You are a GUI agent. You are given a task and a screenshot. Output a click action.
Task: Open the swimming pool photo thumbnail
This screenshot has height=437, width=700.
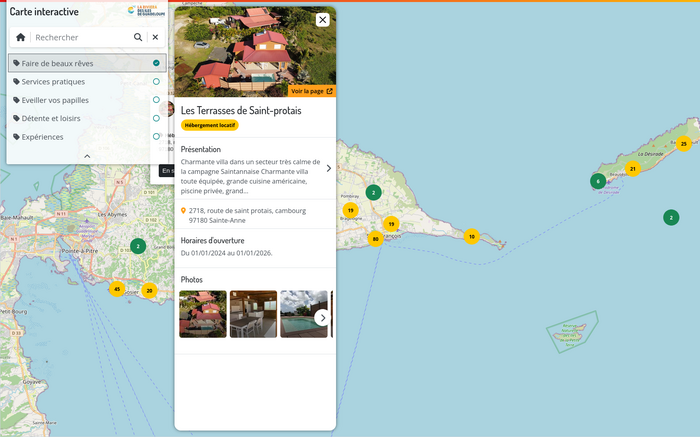tap(303, 314)
